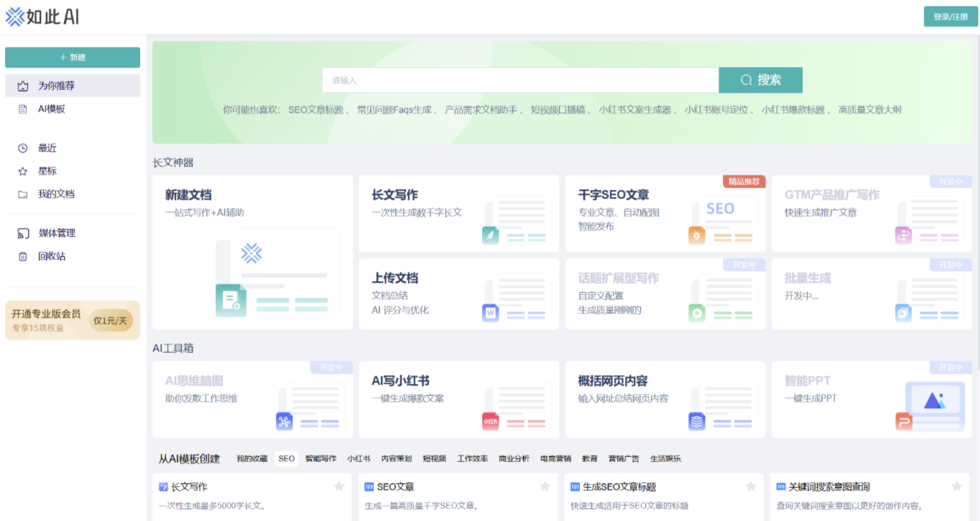The image size is (980, 521).
Task: Click the 如此AI logo icon
Action: tap(14, 17)
